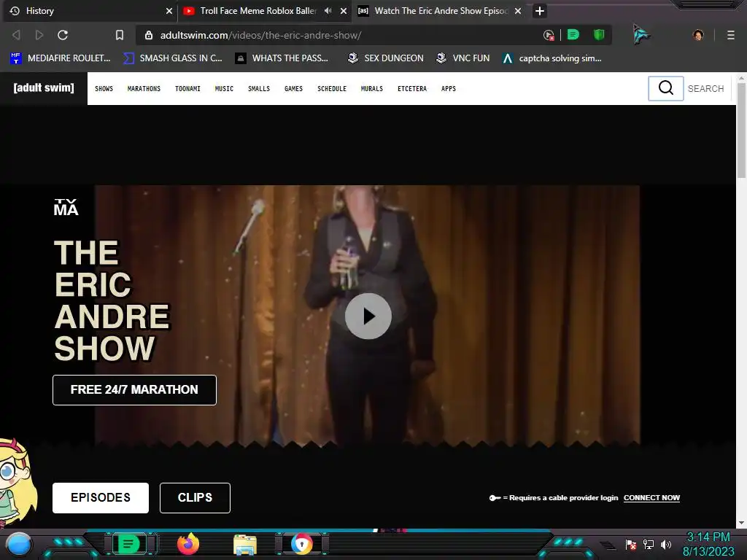Open the browser hamburger menu
The width and height of the screenshot is (747, 560).
pyautogui.click(x=731, y=35)
